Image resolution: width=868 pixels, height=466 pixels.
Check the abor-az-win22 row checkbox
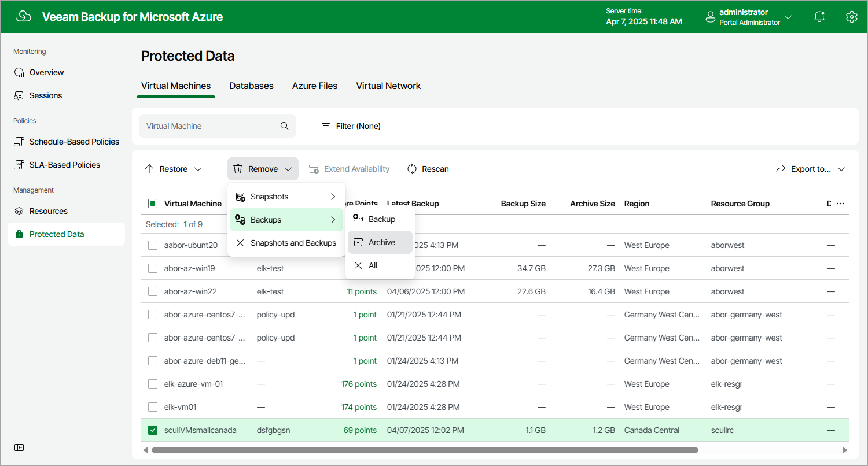pos(153,291)
